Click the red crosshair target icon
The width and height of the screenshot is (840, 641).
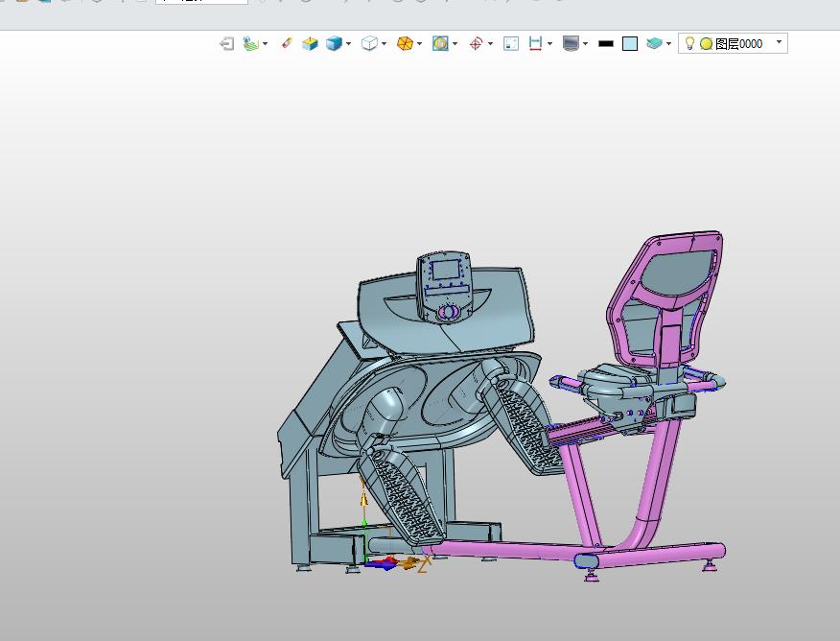(x=476, y=43)
